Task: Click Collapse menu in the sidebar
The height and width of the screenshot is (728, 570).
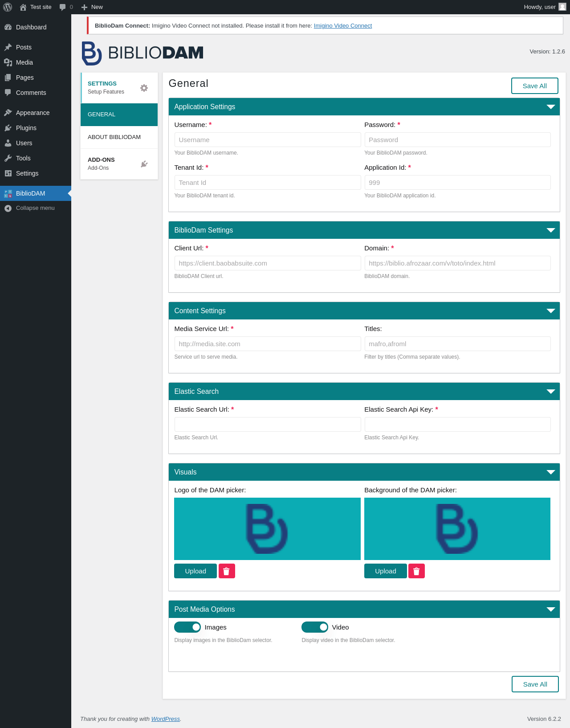Action: [36, 208]
